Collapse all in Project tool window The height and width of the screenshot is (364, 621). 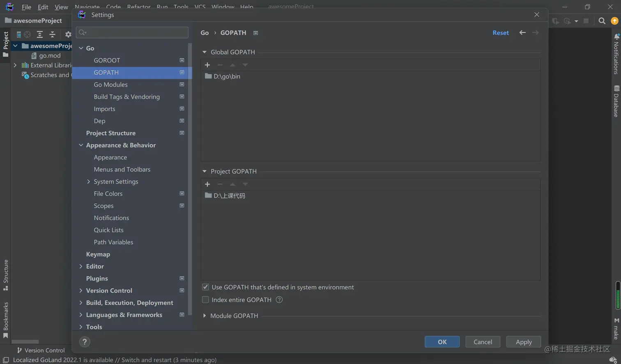tap(52, 34)
